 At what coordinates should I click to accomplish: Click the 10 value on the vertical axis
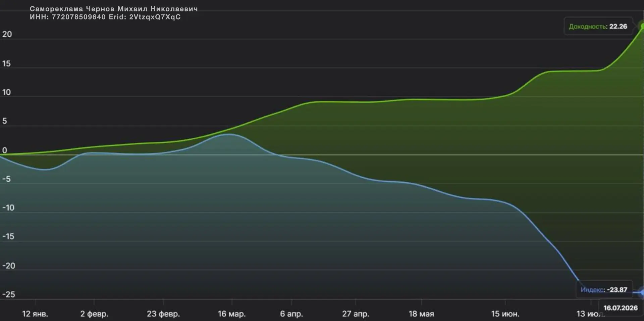(6, 92)
